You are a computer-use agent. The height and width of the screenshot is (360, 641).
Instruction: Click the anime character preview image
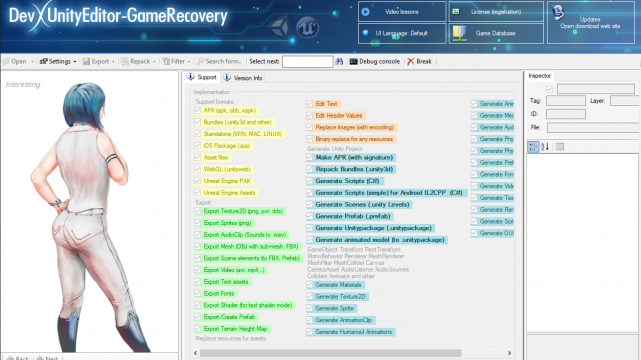[90, 217]
